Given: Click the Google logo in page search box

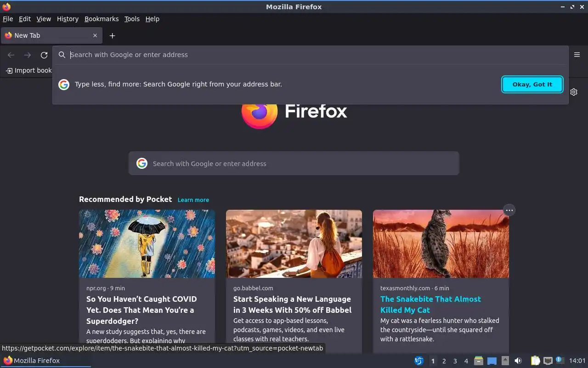Looking at the screenshot, I should tap(142, 163).
